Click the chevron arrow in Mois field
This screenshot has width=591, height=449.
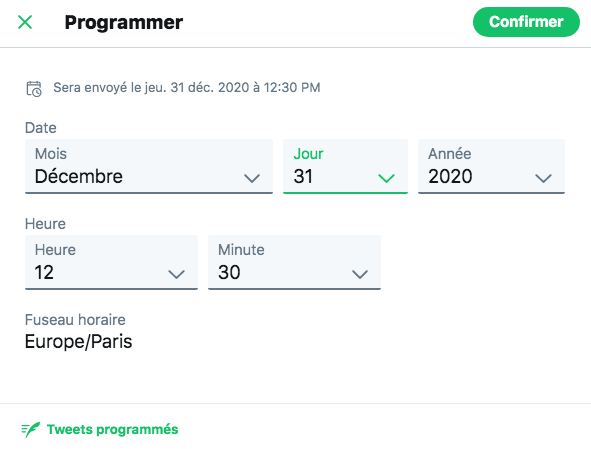tap(252, 178)
